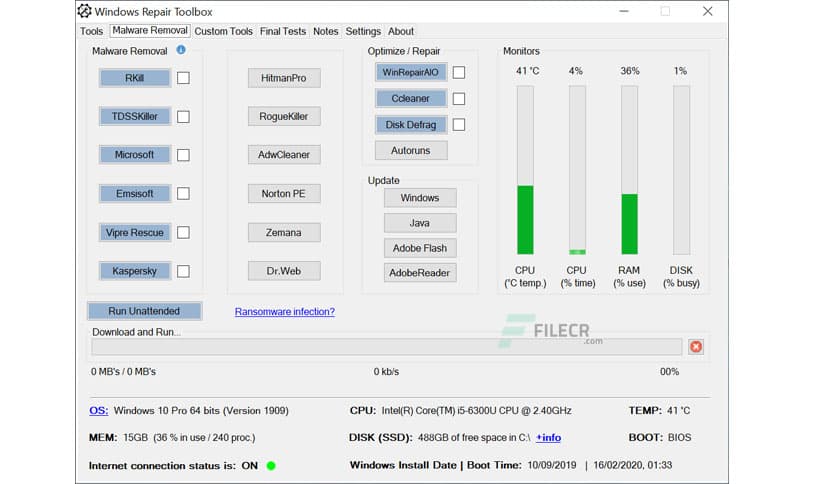Screen dimensions: 836x484
Task: Toggle the Vipre Rescue checkbox
Action: point(183,232)
